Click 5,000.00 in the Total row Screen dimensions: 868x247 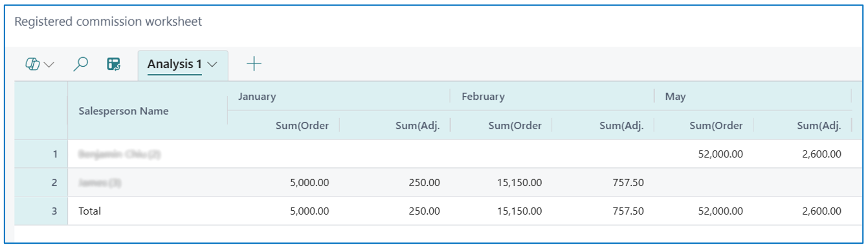(309, 211)
